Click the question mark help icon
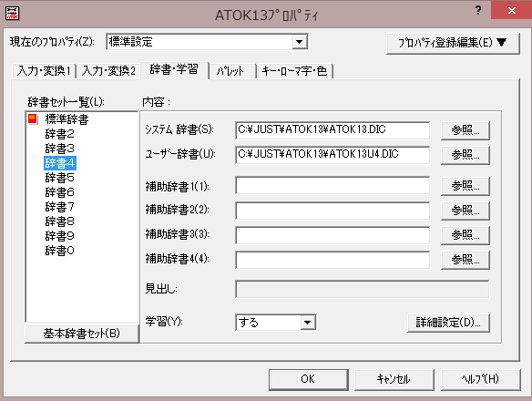 478,10
